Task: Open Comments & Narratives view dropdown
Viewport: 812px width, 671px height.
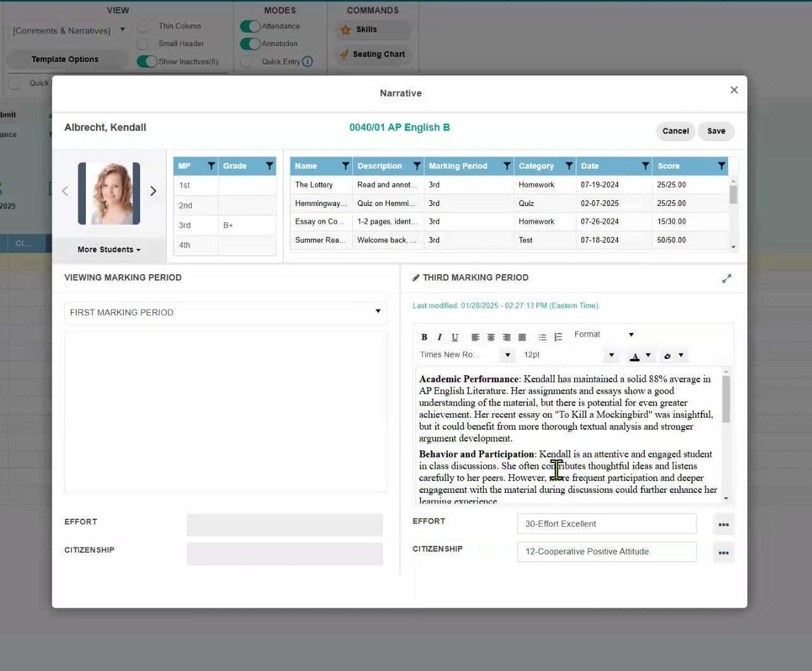Action: [69, 30]
